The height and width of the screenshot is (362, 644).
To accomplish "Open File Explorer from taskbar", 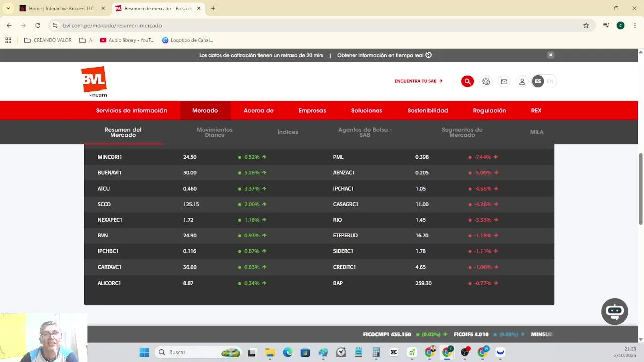I will (x=270, y=352).
